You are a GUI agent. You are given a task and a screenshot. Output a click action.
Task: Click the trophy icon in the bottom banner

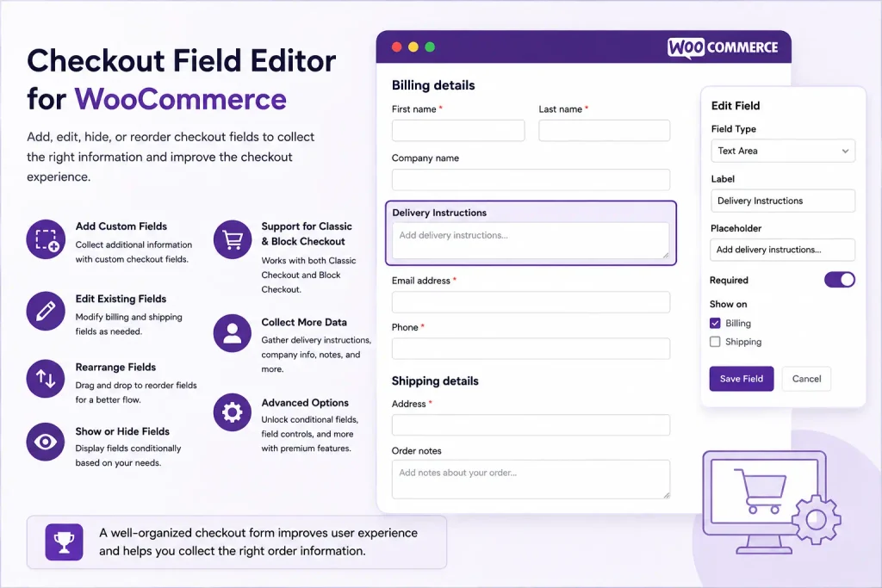(64, 542)
